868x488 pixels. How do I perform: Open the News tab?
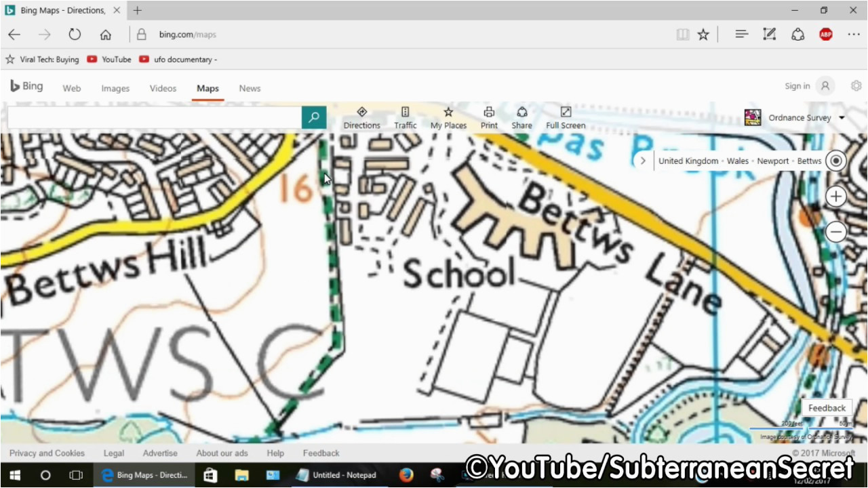pos(250,88)
